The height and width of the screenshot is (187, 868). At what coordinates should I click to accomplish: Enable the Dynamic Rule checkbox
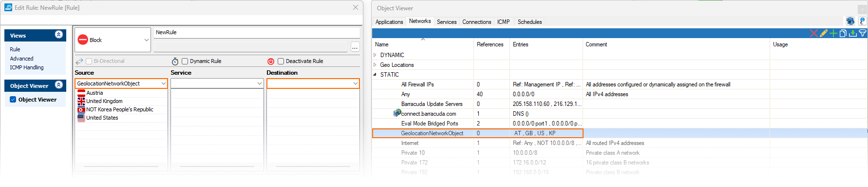pos(185,62)
